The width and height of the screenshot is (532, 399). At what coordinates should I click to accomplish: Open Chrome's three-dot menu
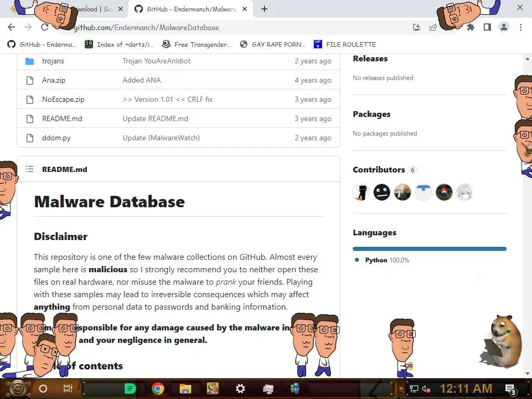(521, 27)
